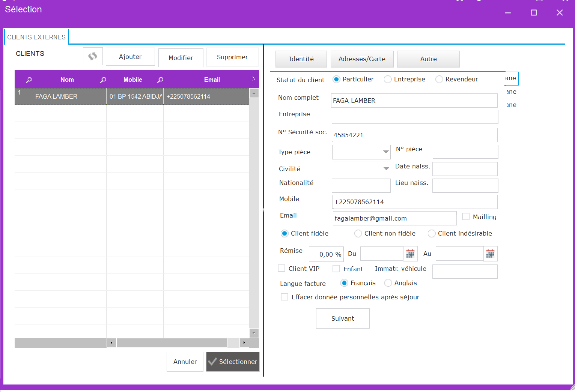Enable the Mailling checkbox
Viewport: 575px width, 392px height.
466,216
